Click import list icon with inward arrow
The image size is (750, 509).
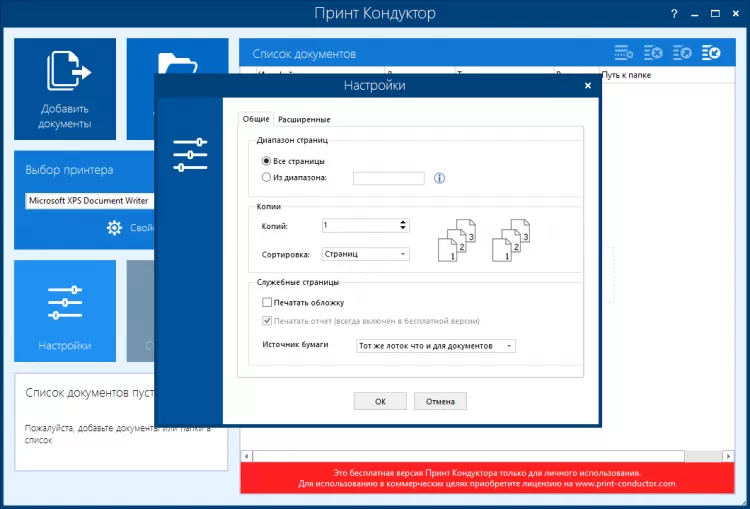pos(711,53)
